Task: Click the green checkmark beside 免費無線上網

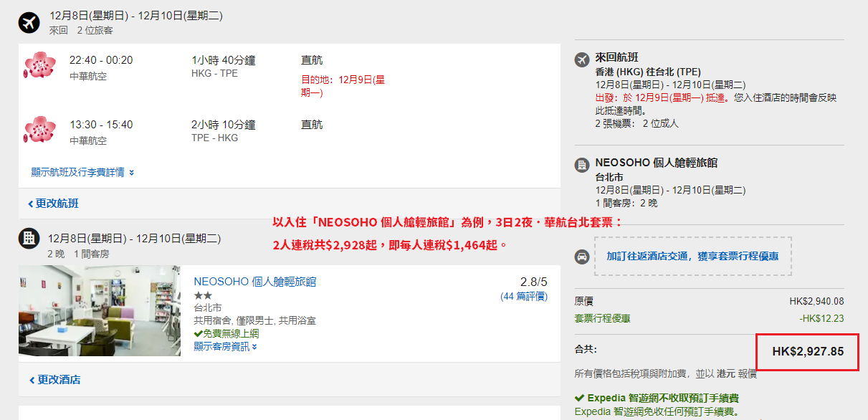Action: (x=198, y=334)
